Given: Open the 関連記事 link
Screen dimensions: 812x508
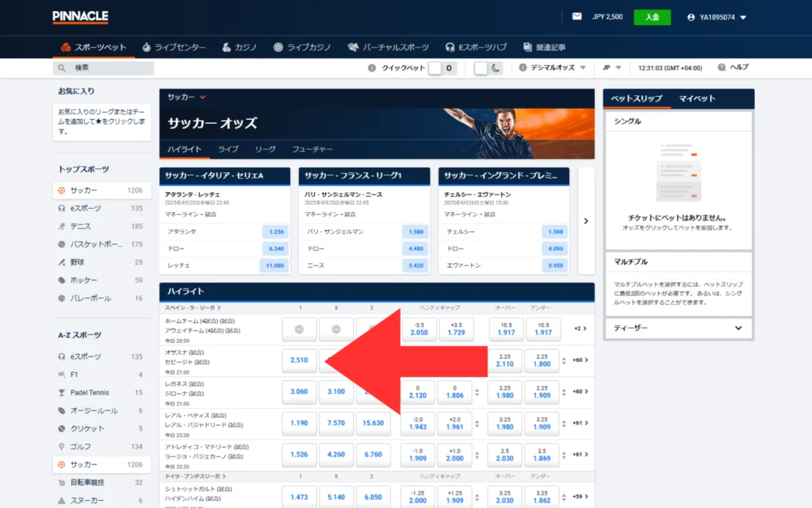Looking at the screenshot, I should 544,47.
